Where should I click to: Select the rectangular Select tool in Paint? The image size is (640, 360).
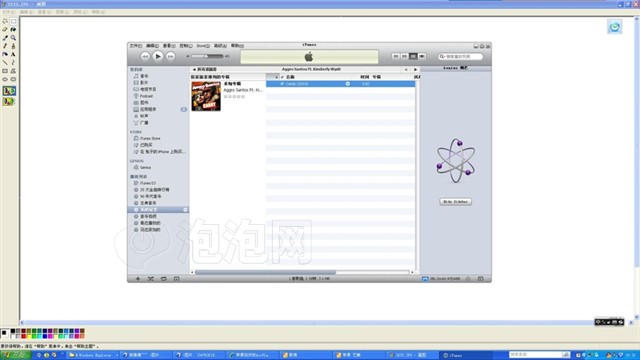coord(13,21)
